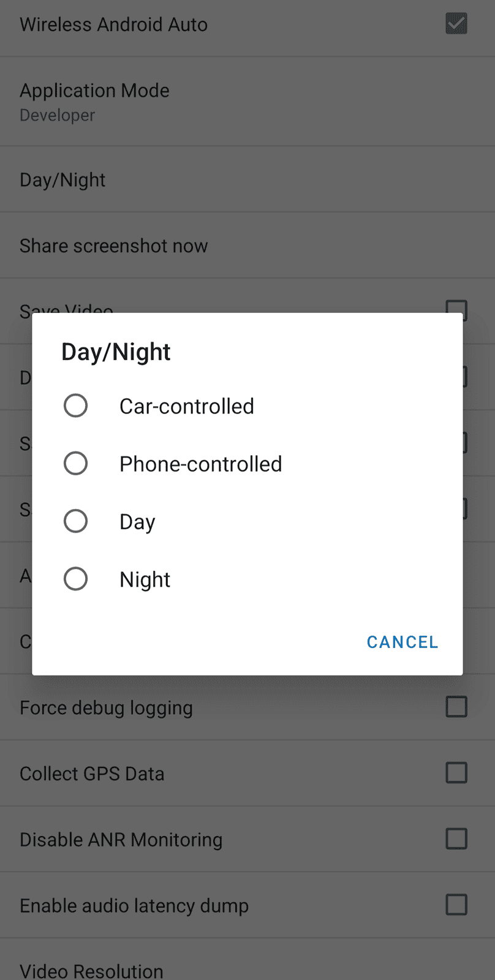Choose the Day option
Viewport: 495px width, 980px height.
coord(75,521)
